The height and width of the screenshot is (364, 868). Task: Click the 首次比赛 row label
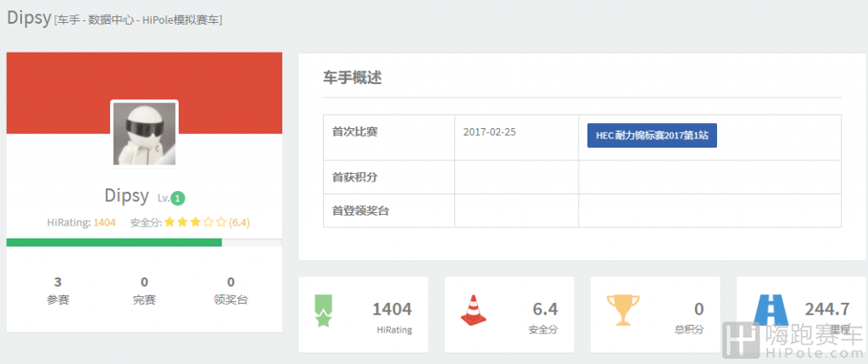pos(355,132)
